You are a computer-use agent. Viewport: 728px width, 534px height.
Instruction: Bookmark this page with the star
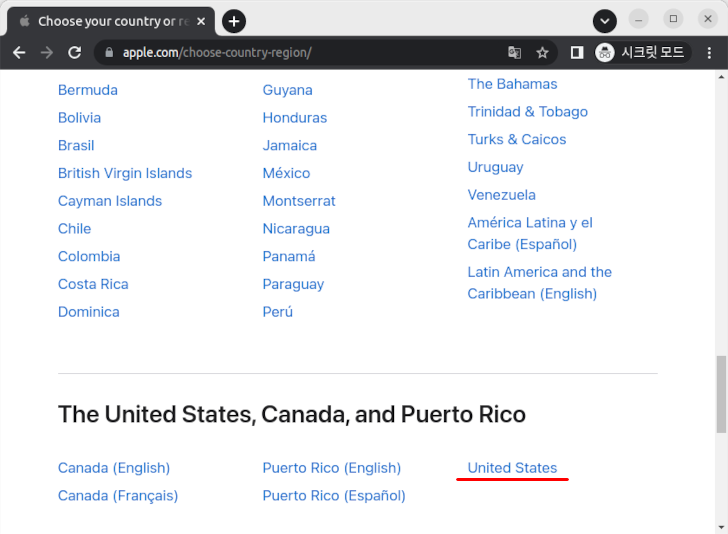[x=542, y=52]
